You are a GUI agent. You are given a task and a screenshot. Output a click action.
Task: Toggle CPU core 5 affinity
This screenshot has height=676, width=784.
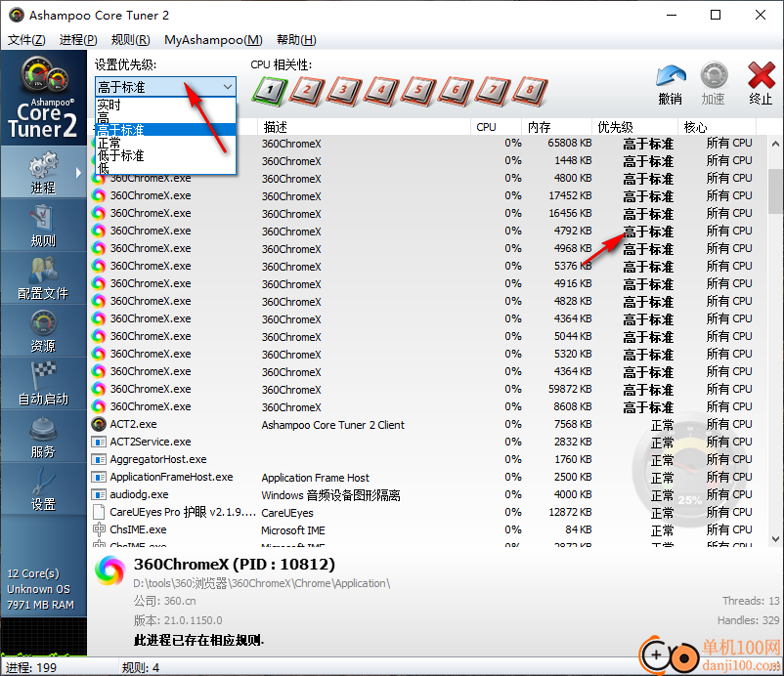(x=418, y=91)
